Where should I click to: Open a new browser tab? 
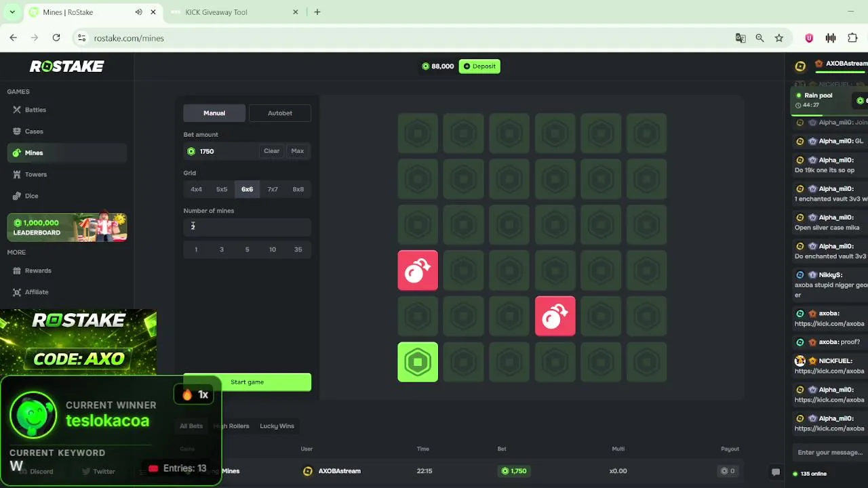coord(317,12)
